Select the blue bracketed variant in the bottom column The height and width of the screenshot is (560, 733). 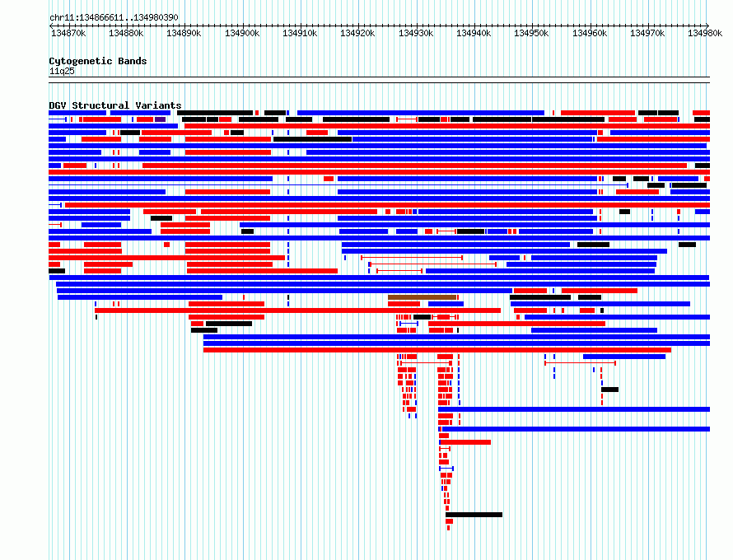[446, 469]
